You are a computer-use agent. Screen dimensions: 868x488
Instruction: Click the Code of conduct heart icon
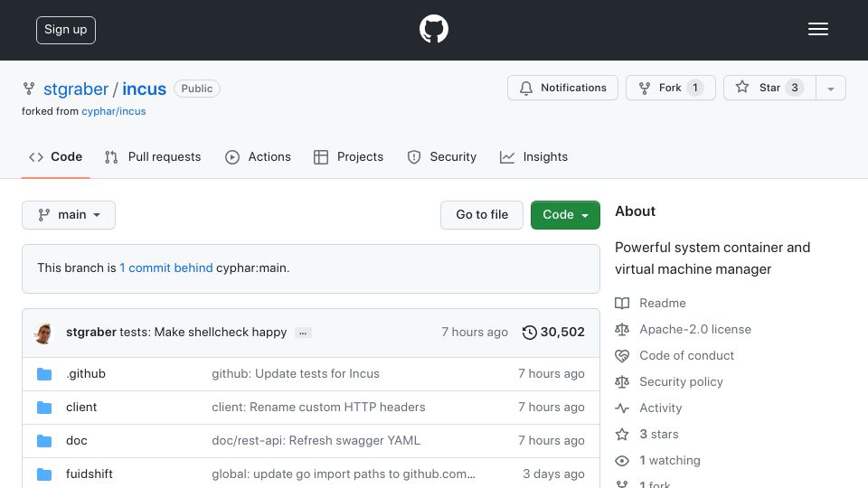(622, 356)
